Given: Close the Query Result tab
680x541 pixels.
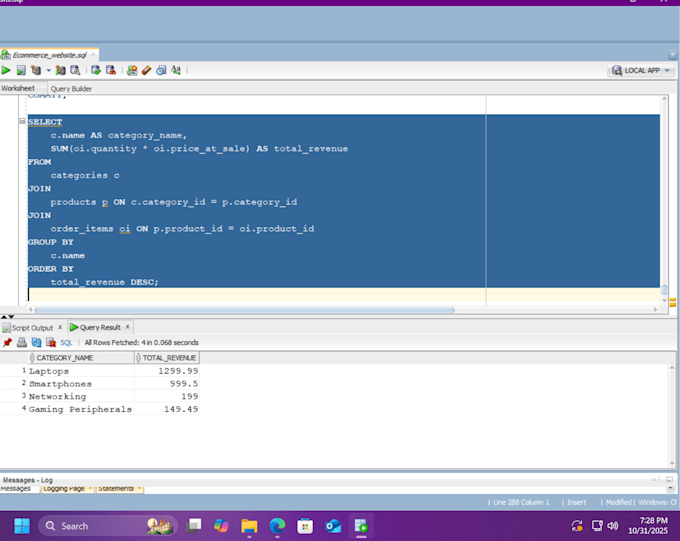Looking at the screenshot, I should (128, 327).
